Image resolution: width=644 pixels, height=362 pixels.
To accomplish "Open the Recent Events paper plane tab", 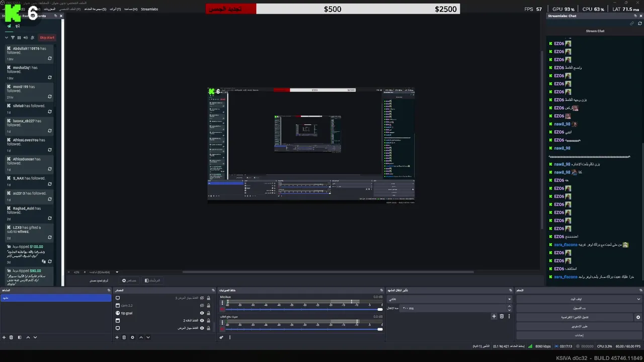I will [9, 26].
